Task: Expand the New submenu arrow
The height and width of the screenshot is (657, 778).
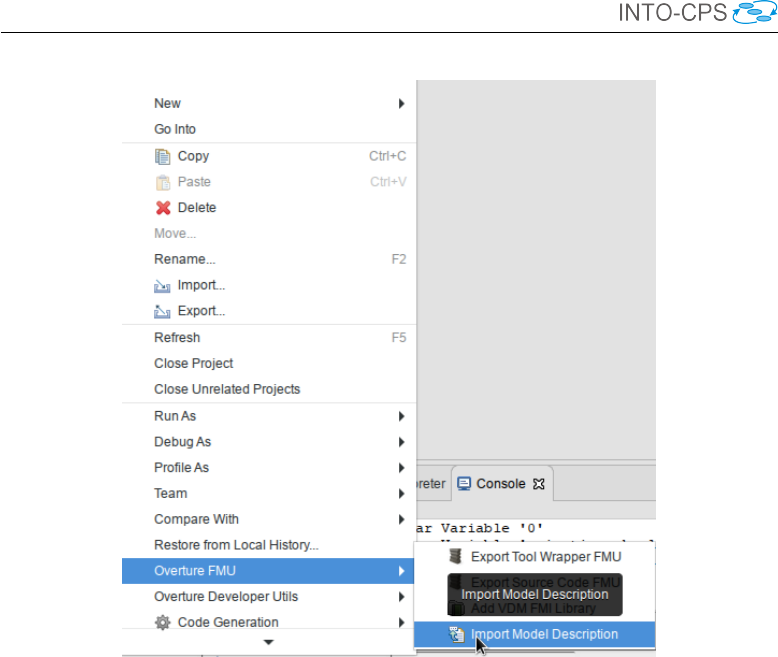Action: click(x=401, y=103)
